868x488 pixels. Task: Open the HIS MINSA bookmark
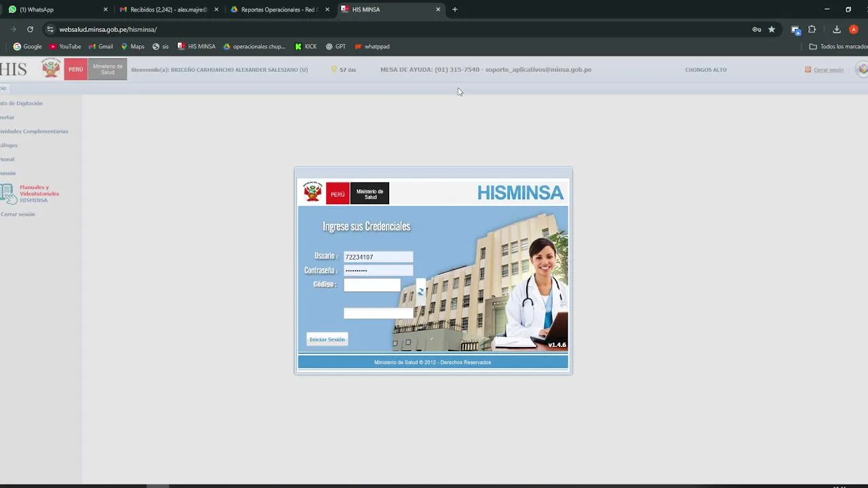[x=197, y=47]
